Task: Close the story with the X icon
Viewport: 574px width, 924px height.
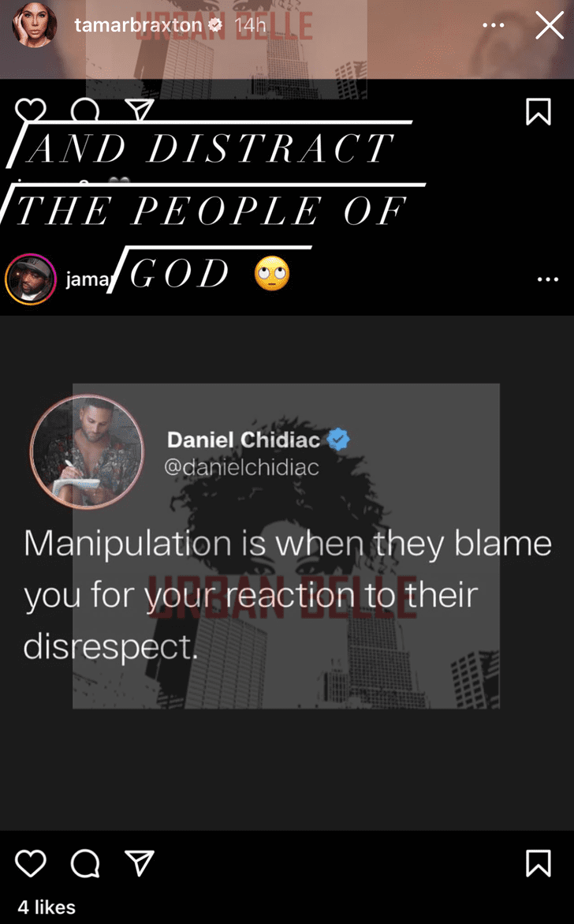Action: [550, 26]
